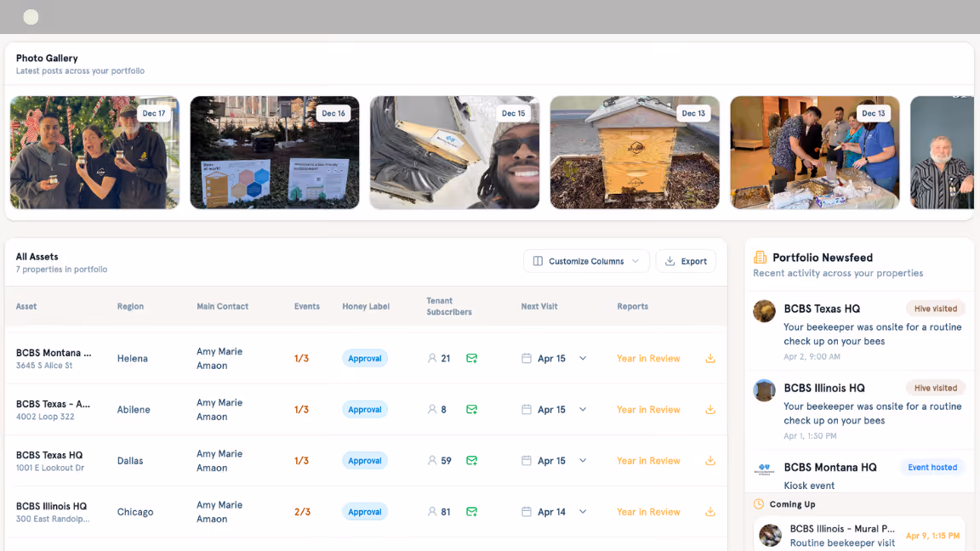The image size is (980, 551).
Task: Click Approval label in the Abilene row
Action: [365, 410]
